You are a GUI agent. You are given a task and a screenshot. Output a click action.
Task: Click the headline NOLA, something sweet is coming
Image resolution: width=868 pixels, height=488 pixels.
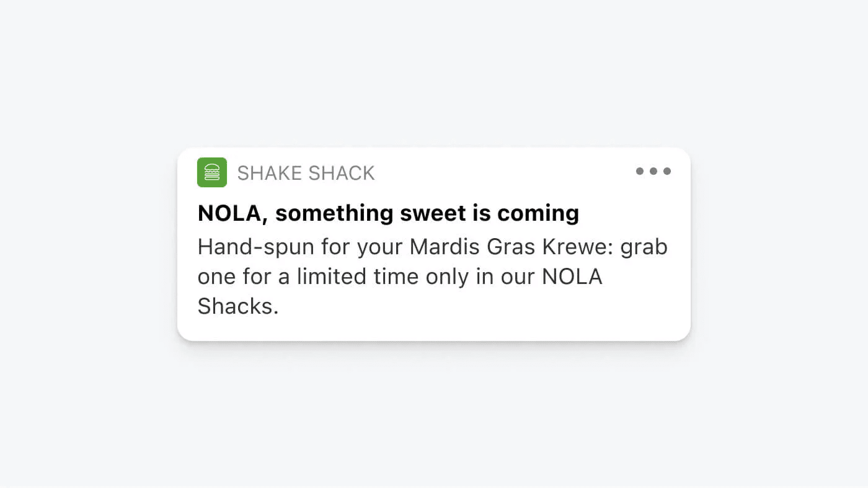pyautogui.click(x=388, y=213)
